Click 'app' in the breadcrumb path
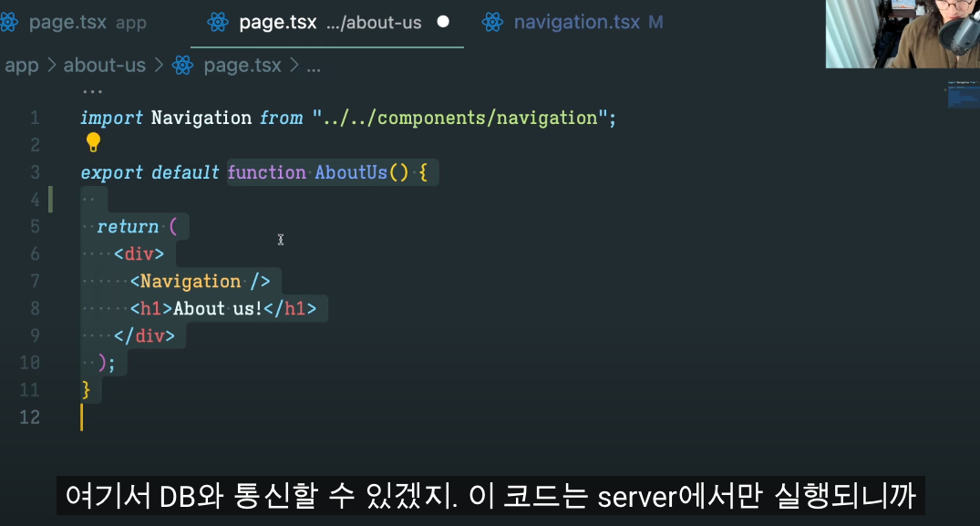Screen dimensions: 980x526 tap(22, 65)
